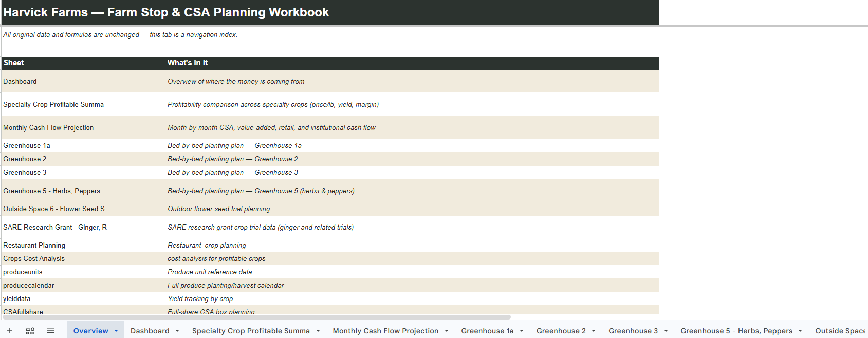Select 'Outside Space 6 - Flower Seed S' cell
This screenshot has height=338, width=868.
pyautogui.click(x=83, y=209)
